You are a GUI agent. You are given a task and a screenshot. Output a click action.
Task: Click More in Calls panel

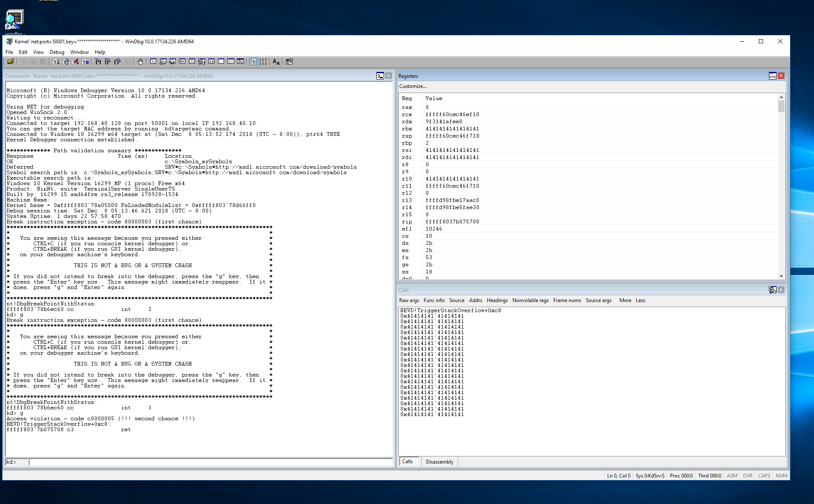pyautogui.click(x=625, y=300)
